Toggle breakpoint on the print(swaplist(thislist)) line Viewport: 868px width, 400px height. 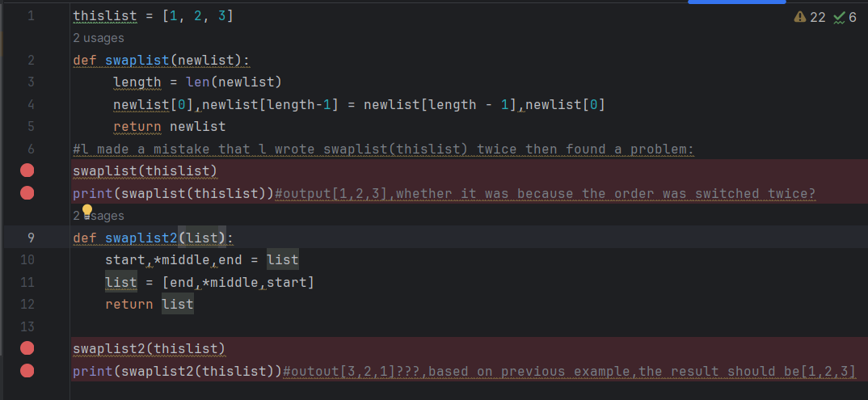27,193
